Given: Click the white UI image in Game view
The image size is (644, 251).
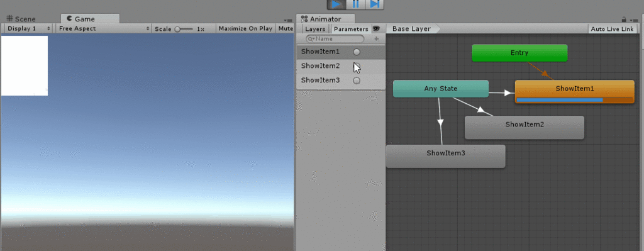Looking at the screenshot, I should tap(25, 65).
